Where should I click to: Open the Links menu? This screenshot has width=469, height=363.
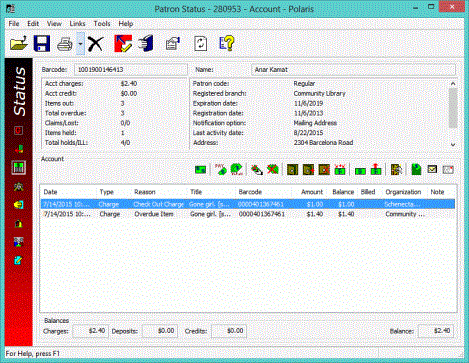point(77,24)
